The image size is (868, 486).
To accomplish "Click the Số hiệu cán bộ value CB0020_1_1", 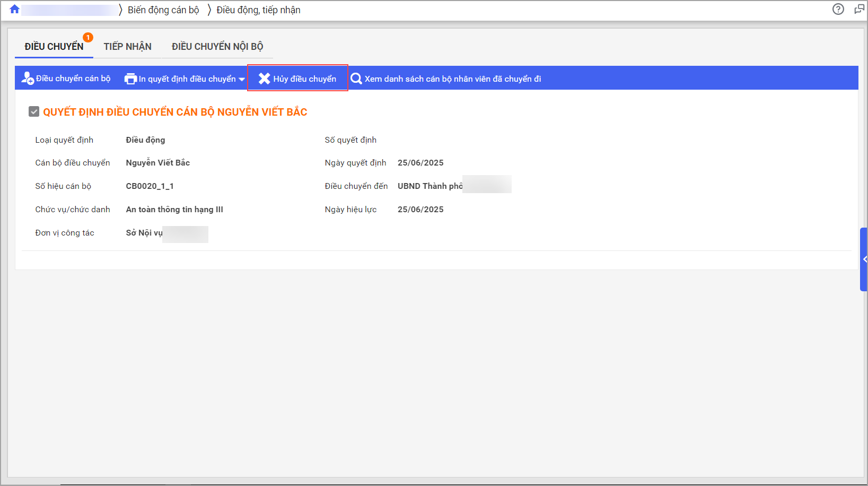I will [150, 186].
